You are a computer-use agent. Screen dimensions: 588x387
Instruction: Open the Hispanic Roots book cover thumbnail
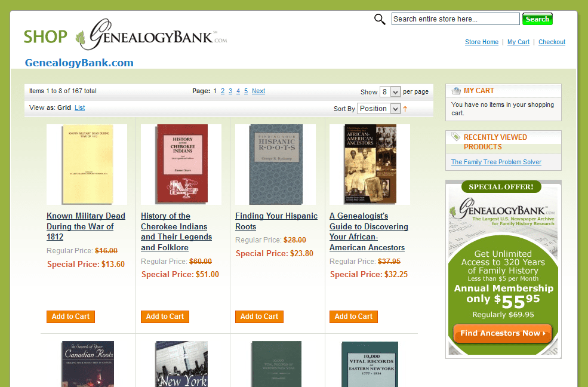275,165
